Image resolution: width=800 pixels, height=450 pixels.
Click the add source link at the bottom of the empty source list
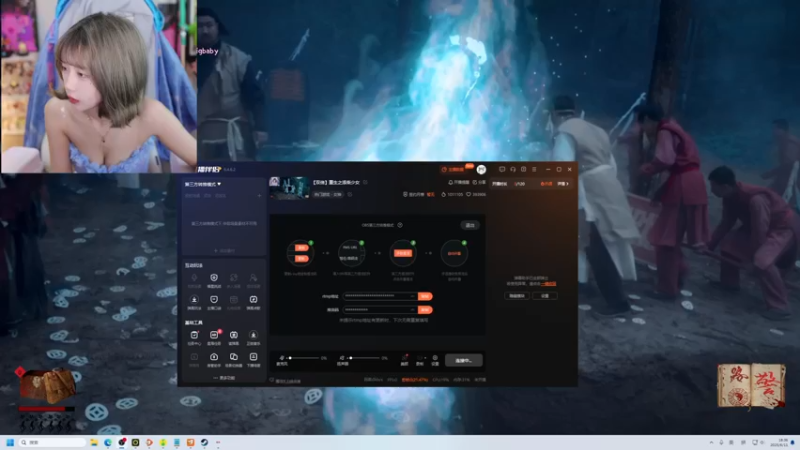pos(224,251)
